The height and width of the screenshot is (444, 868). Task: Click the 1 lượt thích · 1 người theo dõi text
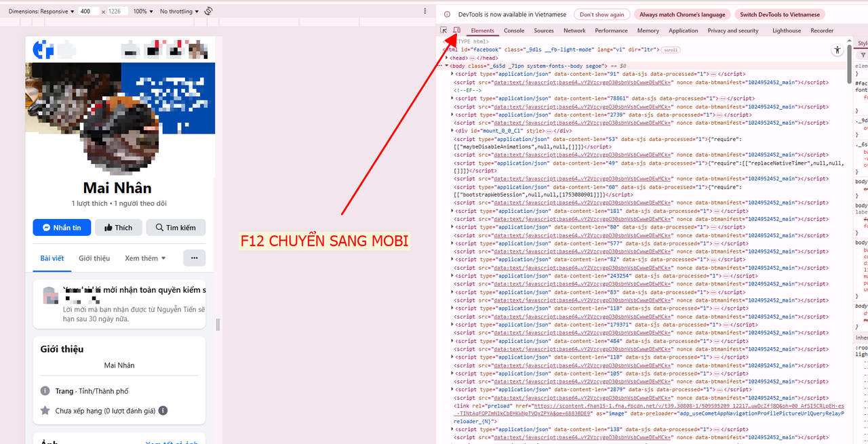[x=119, y=203]
